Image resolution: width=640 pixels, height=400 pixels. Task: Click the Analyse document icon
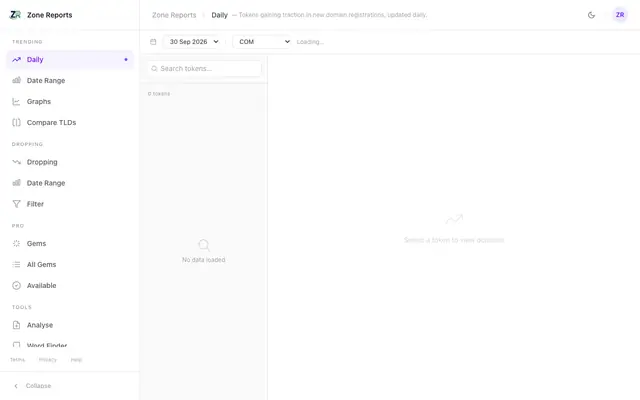coord(16,325)
